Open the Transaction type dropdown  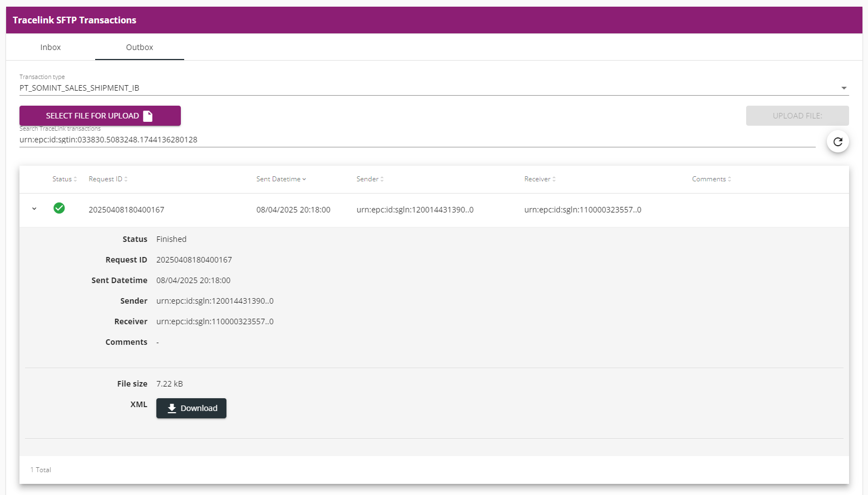coord(434,88)
